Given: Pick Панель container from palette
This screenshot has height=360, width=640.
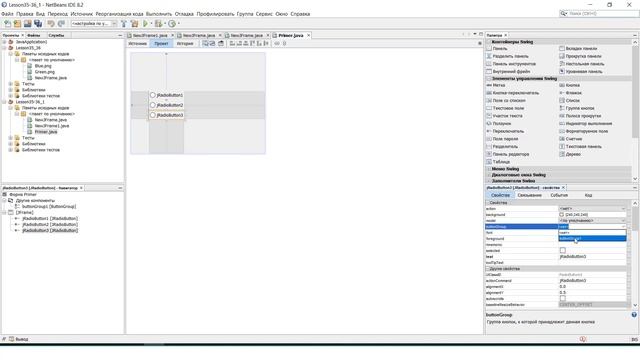Looking at the screenshot, I should (497, 48).
